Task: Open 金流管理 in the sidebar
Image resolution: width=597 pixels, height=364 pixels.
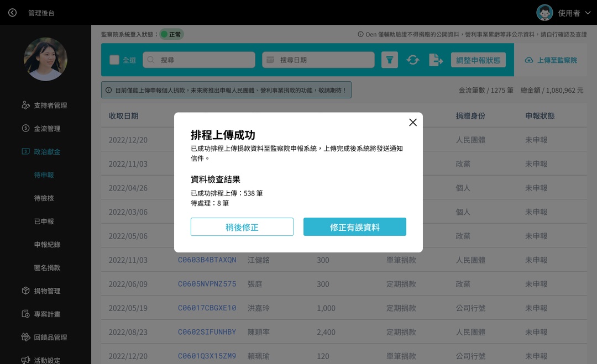Action: 45,128
